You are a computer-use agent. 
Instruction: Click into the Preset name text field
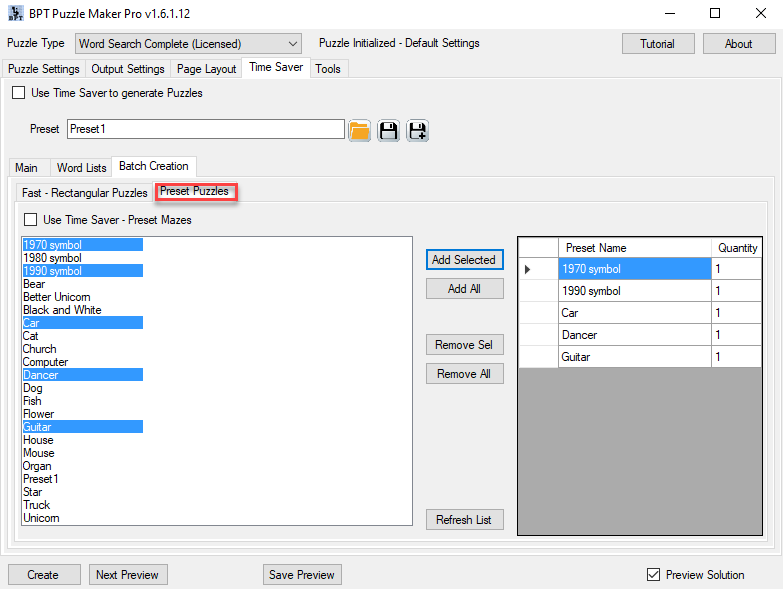click(205, 130)
